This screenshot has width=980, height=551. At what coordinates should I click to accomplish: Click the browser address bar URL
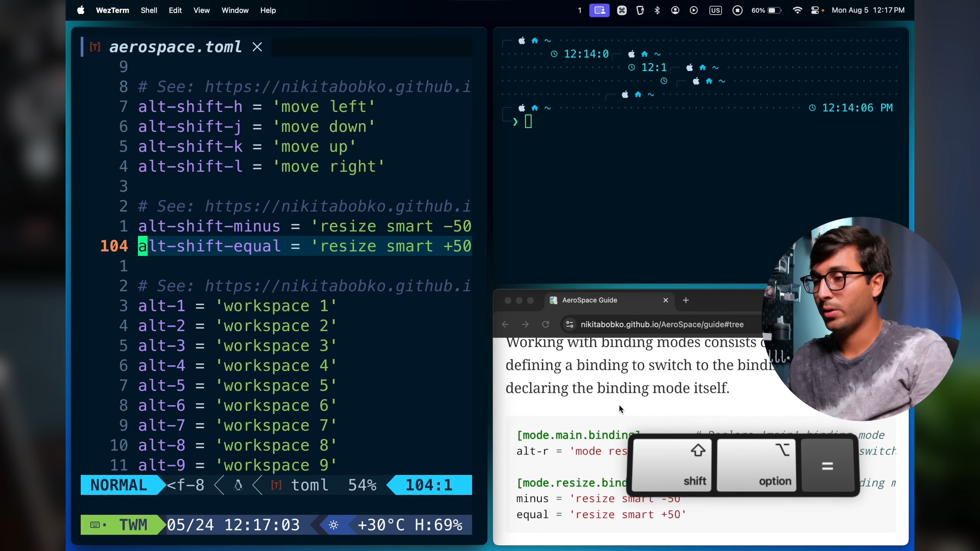[662, 324]
